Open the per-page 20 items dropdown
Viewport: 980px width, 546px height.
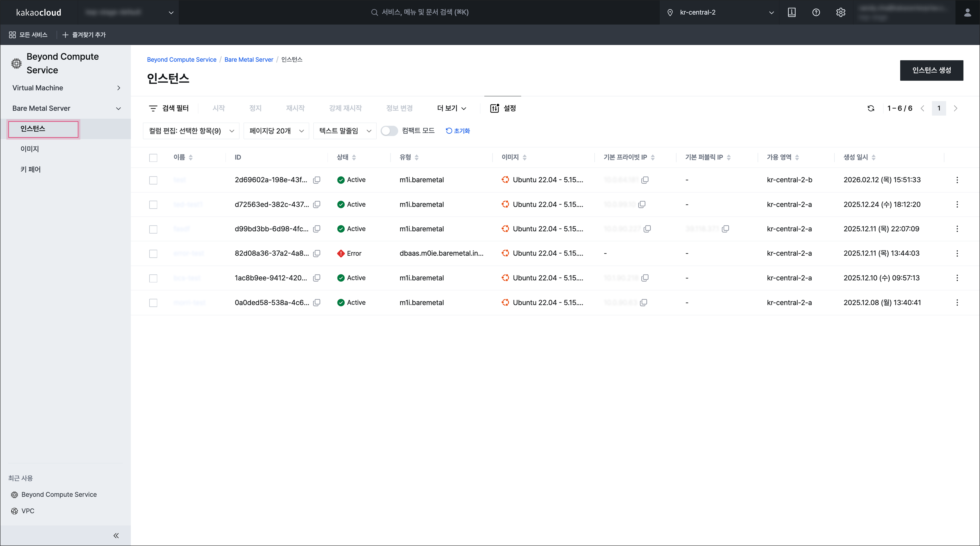click(x=276, y=131)
